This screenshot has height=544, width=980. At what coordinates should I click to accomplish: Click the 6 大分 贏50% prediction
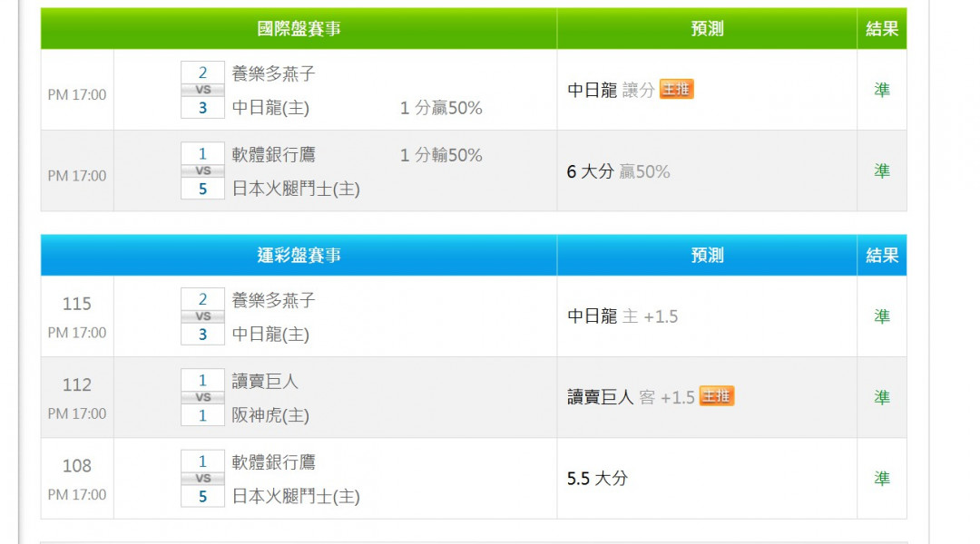[x=618, y=171]
